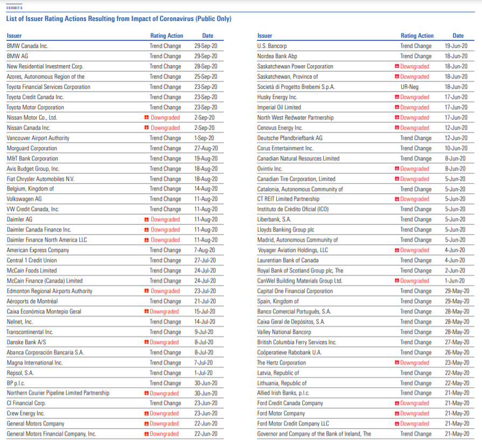482x448 pixels.
Task: Click the downgrade icon for Husky Energy Inc.
Action: click(397, 97)
